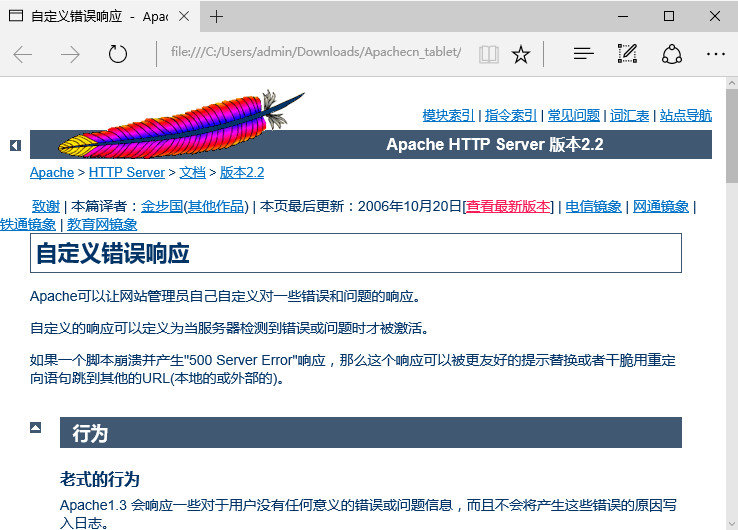The height and width of the screenshot is (530, 738).
Task: Open the More actions ellipsis menu
Action: pyautogui.click(x=715, y=54)
